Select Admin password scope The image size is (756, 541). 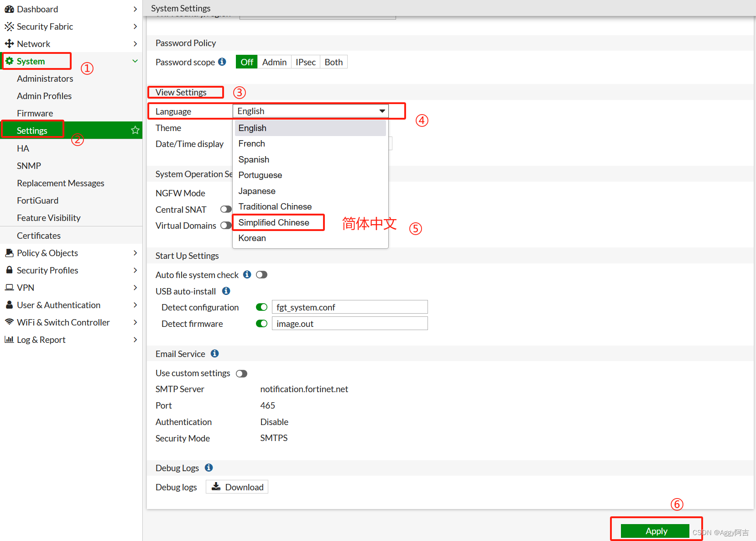click(x=274, y=62)
